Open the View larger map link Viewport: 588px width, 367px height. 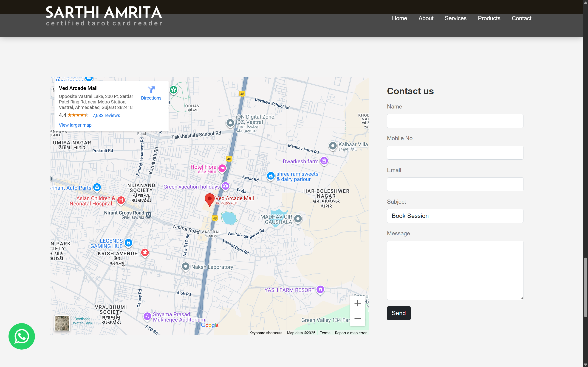[75, 125]
